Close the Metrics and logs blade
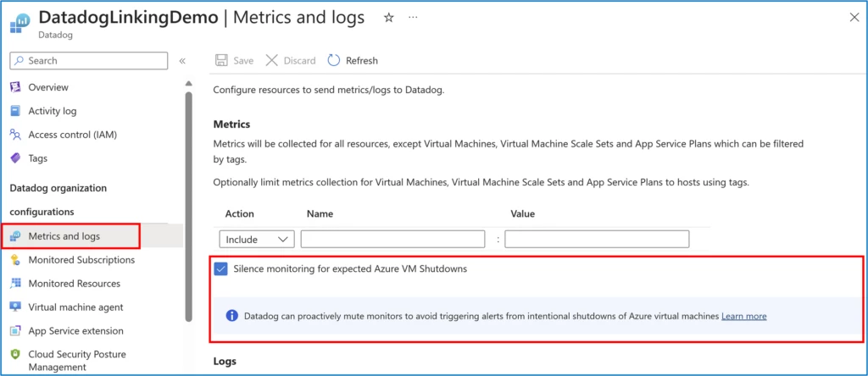 click(854, 17)
